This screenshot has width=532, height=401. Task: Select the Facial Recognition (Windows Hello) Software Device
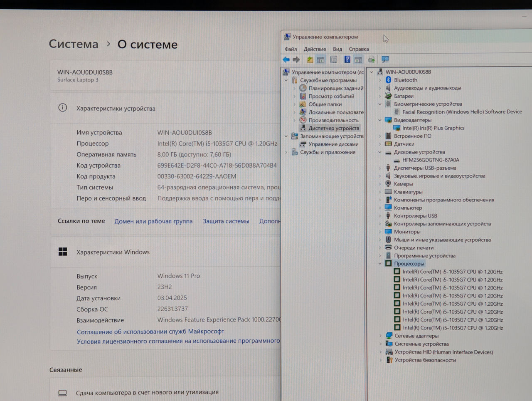click(x=462, y=111)
